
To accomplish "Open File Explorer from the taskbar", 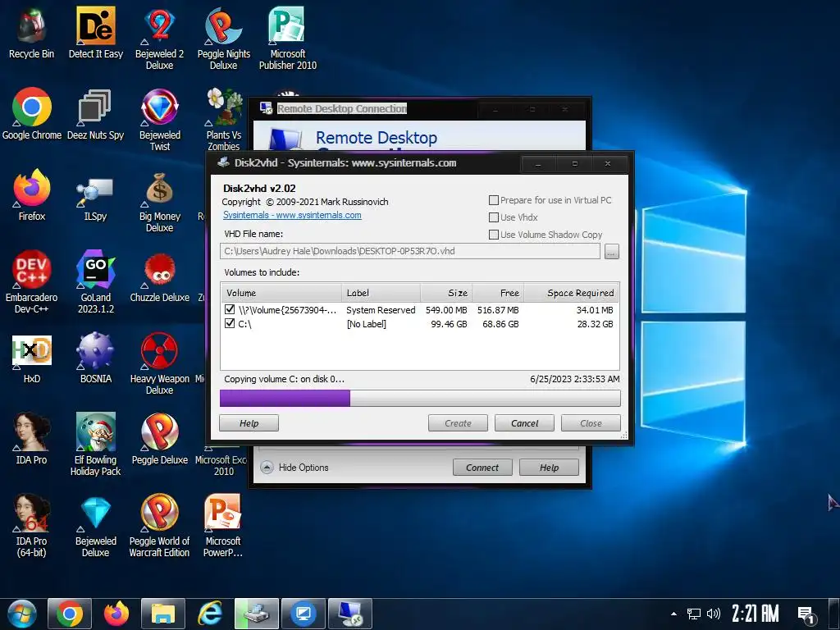I will tap(163, 614).
